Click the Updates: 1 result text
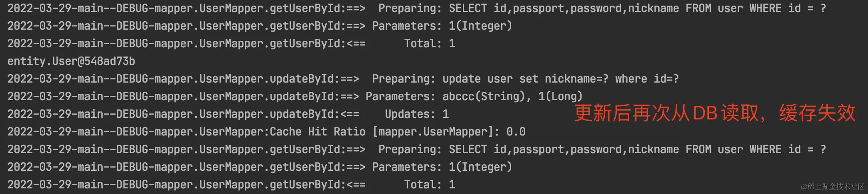The height and width of the screenshot is (194, 868). [x=417, y=114]
